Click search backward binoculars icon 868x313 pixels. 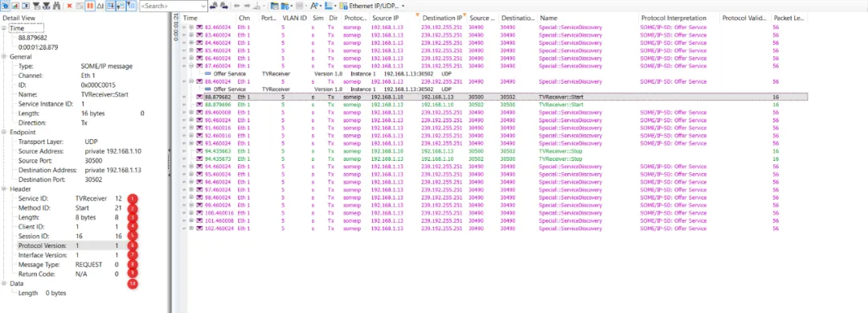coord(213,6)
